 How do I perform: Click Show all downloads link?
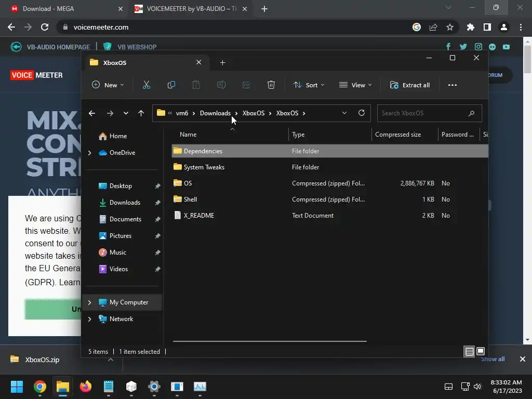tap(493, 359)
